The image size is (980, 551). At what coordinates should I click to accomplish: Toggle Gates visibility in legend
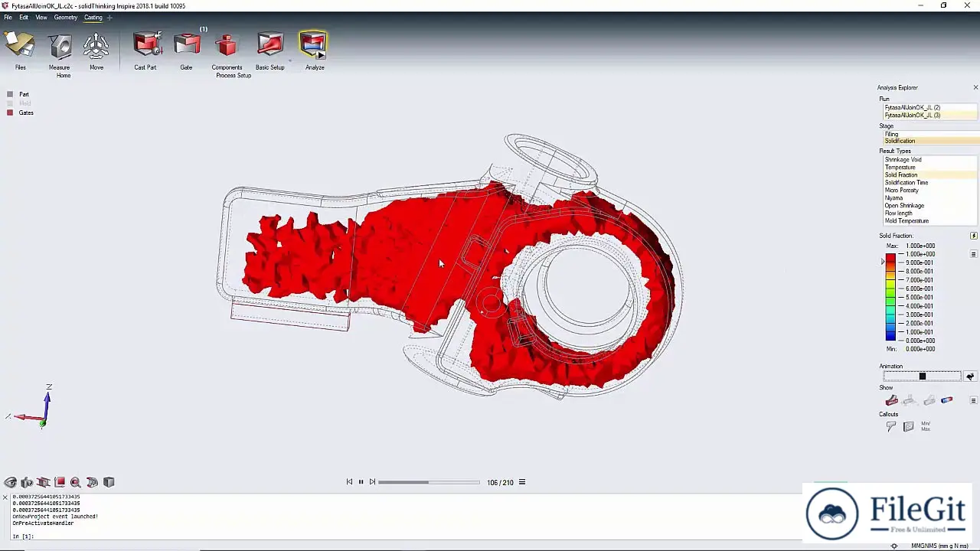tap(10, 112)
